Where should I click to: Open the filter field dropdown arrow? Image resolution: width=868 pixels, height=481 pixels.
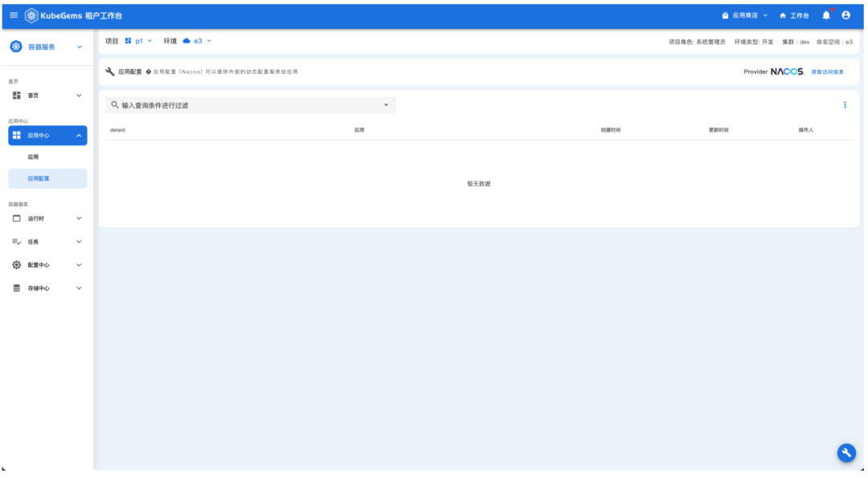click(x=387, y=105)
